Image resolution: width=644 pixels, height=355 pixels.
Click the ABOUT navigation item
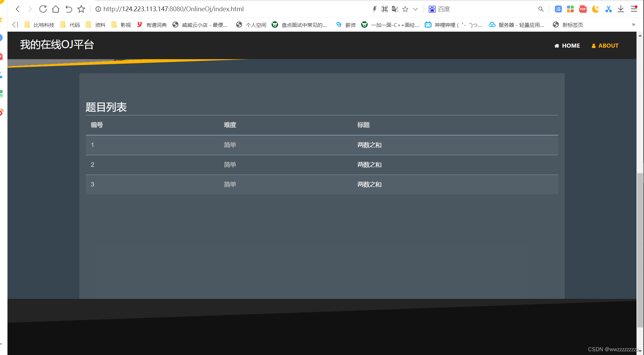[x=605, y=46]
